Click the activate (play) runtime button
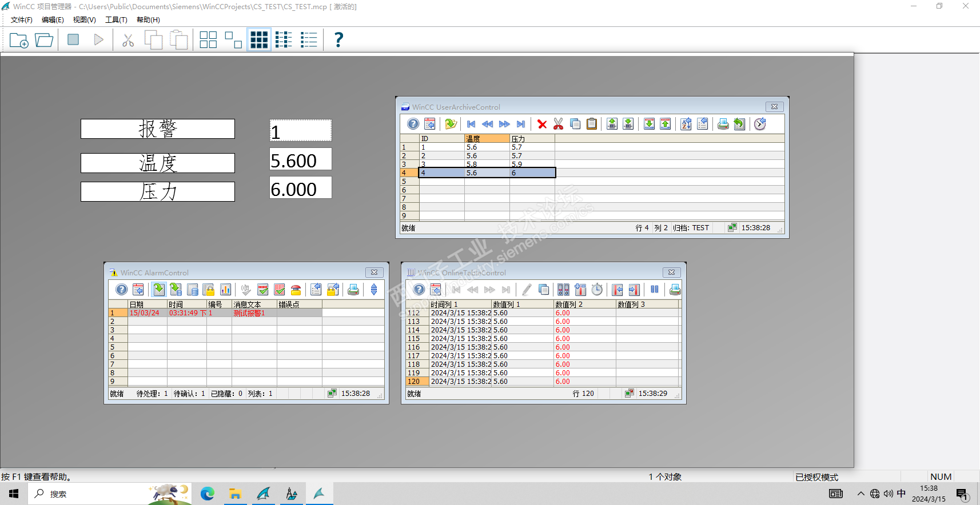 click(99, 39)
